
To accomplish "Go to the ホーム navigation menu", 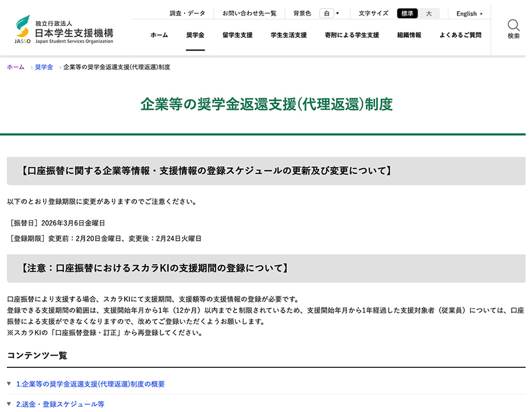I will click(159, 35).
